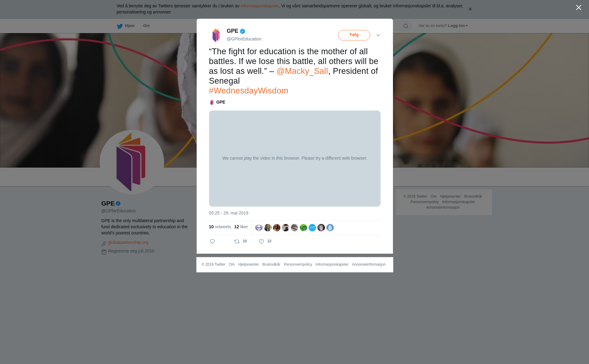The height and width of the screenshot is (364, 589).
Task: Click the large GPE profile picture
Action: click(132, 162)
